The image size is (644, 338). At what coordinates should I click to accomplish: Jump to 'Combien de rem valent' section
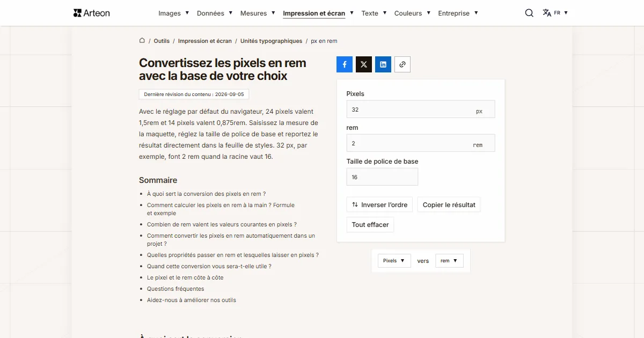[222, 224]
